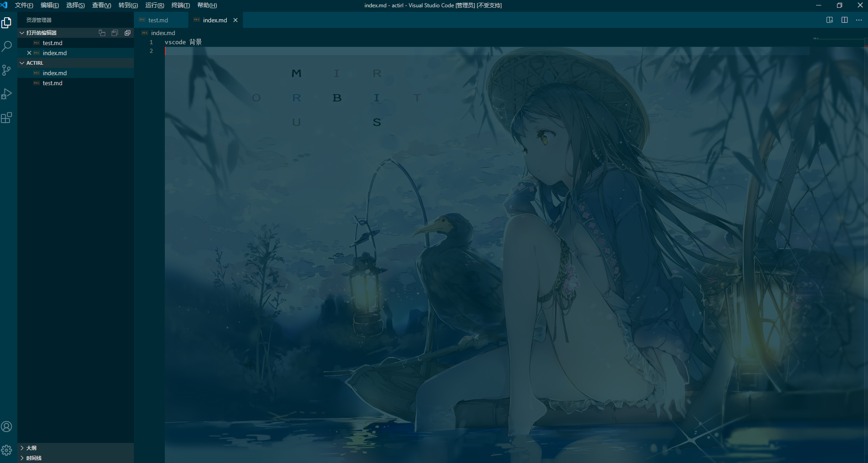Viewport: 868px width, 463px height.
Task: Open the Accounts menu icon
Action: point(6,427)
